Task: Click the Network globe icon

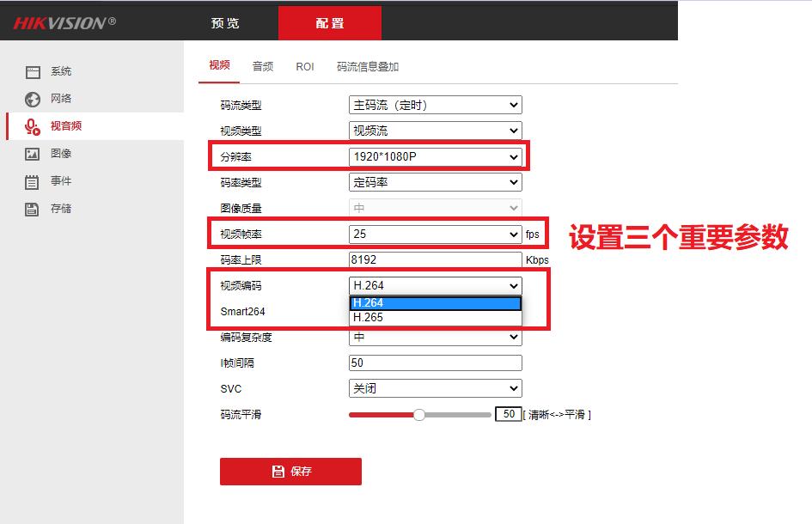Action: click(x=33, y=100)
